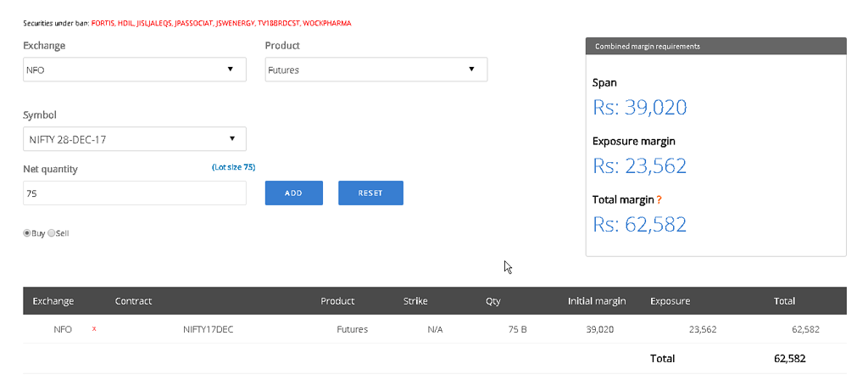
Task: Click the JISLJALEQS security link
Action: pos(154,23)
